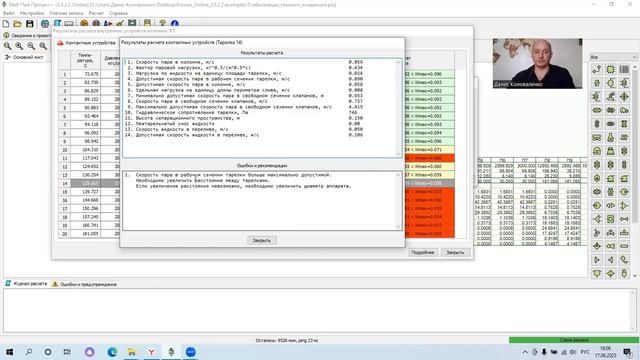Click the Температура column header
The image size is (640, 360).
click(85, 60)
